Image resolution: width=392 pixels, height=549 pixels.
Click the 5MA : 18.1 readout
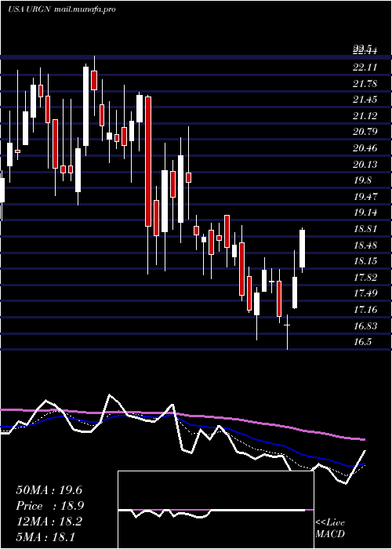click(x=45, y=536)
